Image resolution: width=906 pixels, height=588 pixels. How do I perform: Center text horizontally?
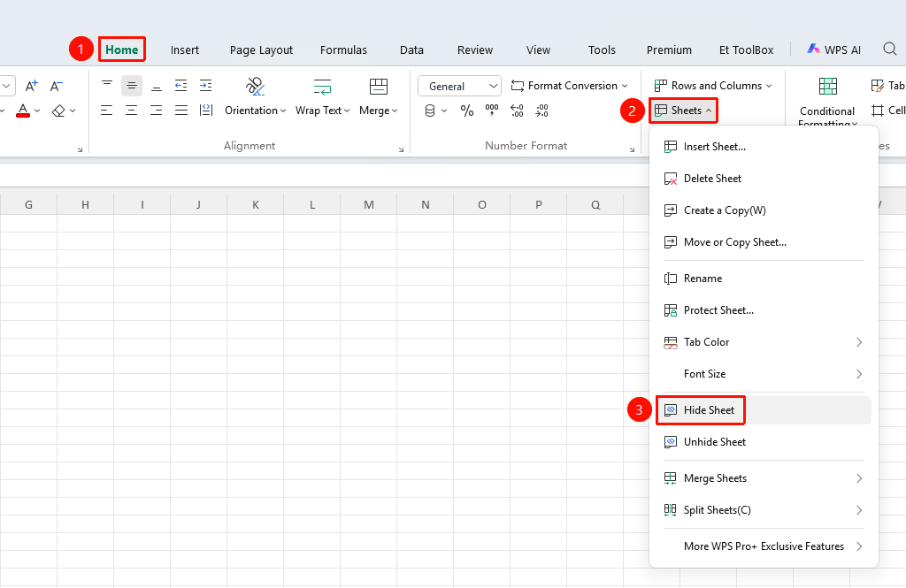[132, 111]
